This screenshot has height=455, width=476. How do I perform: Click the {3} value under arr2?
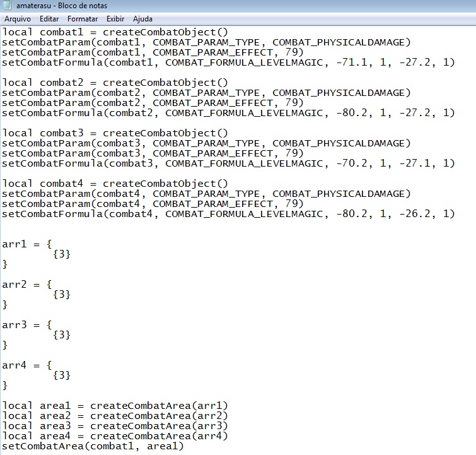click(x=62, y=295)
